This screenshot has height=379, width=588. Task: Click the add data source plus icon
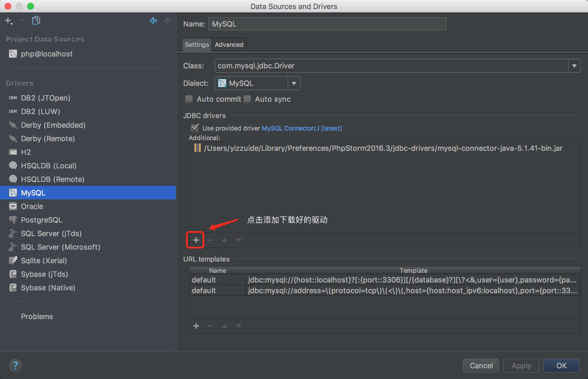[x=9, y=21]
